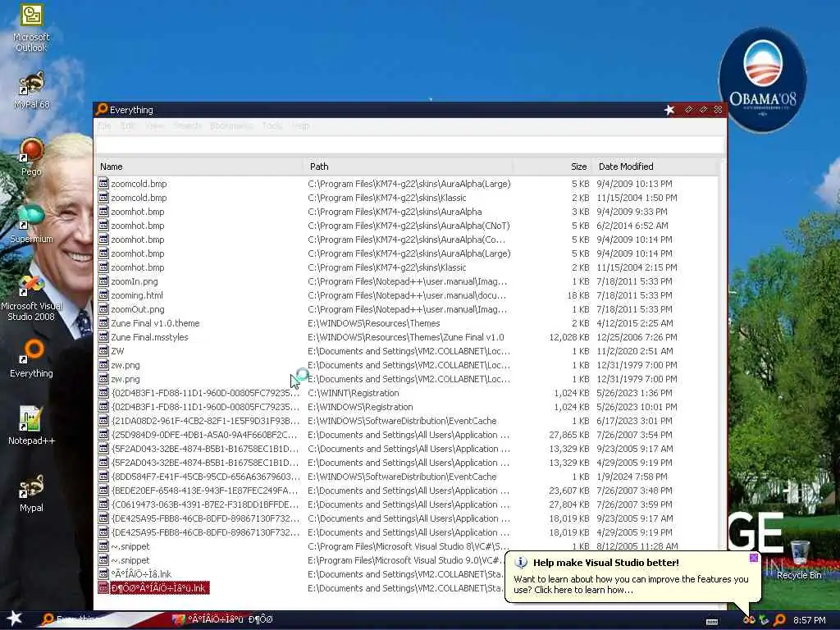Screen dimensions: 840x630
Task: Close the Visual Studio balloon notification
Action: (x=754, y=558)
